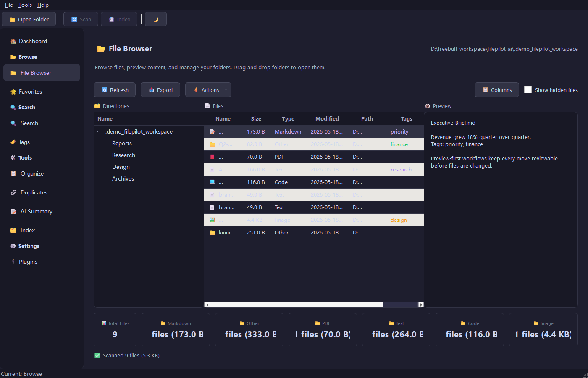Select the PDF file icon in 70.0 B row
Screen dimensions: 588x378
[212, 157]
